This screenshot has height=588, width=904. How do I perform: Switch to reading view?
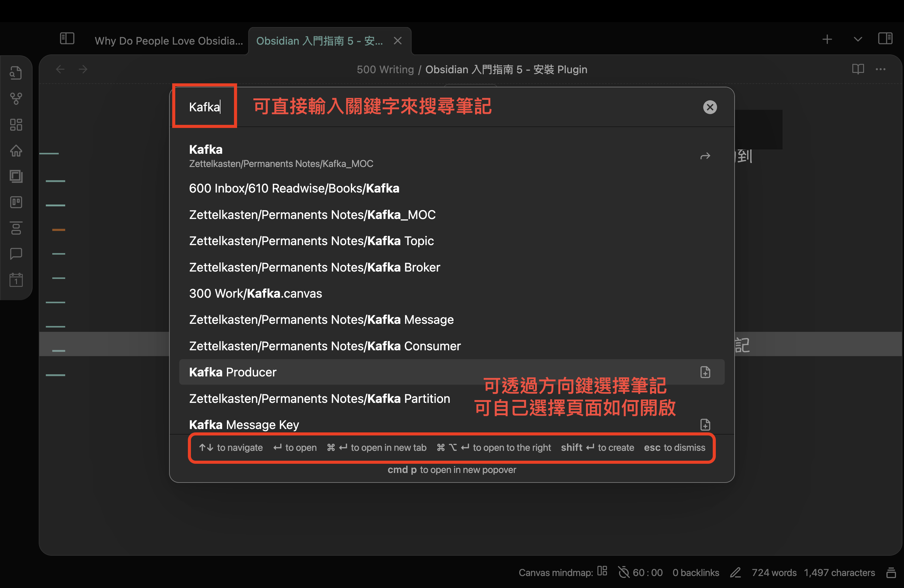[858, 69]
